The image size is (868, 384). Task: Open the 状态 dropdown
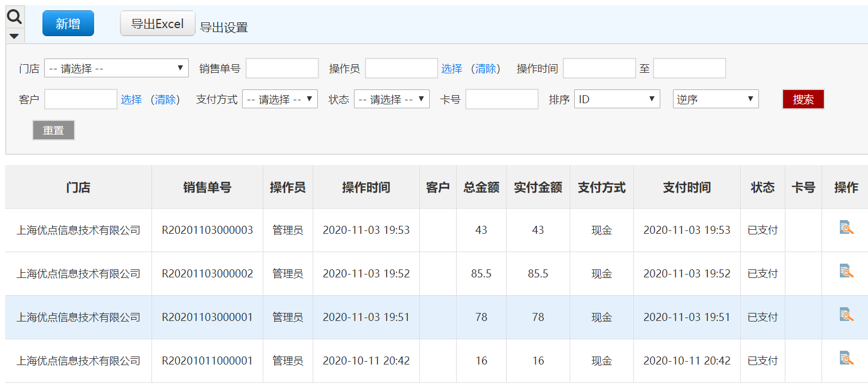[392, 99]
